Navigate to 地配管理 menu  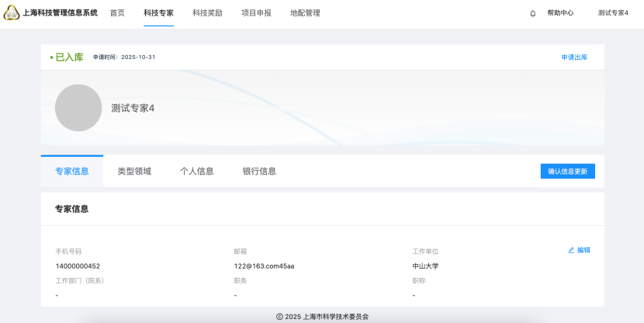pos(305,13)
